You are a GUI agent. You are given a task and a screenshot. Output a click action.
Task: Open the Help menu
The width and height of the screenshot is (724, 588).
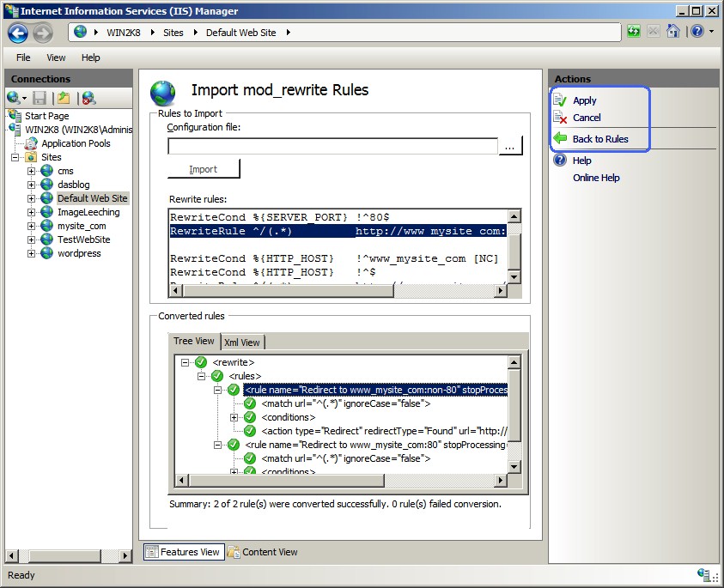90,58
